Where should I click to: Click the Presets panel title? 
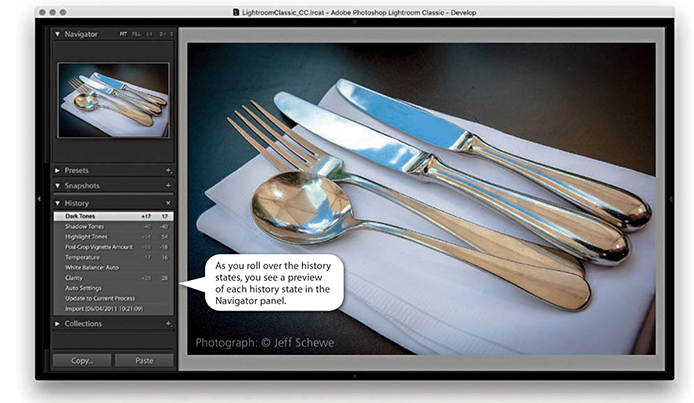click(77, 170)
